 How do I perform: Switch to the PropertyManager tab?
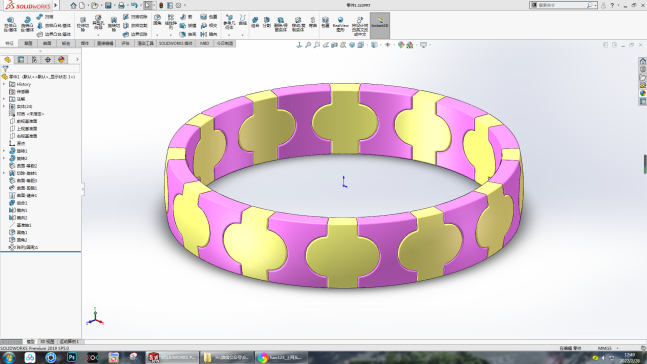click(x=21, y=60)
